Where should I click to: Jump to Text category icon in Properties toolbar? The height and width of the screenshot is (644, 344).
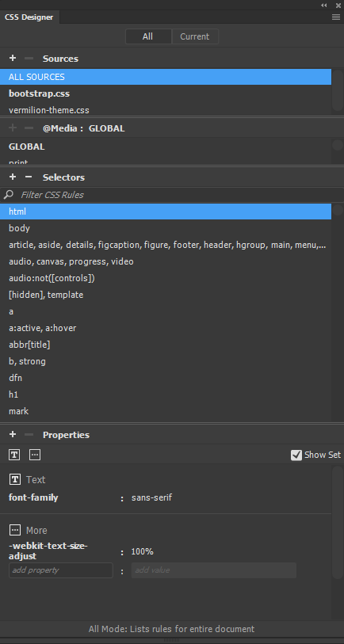[x=14, y=455]
